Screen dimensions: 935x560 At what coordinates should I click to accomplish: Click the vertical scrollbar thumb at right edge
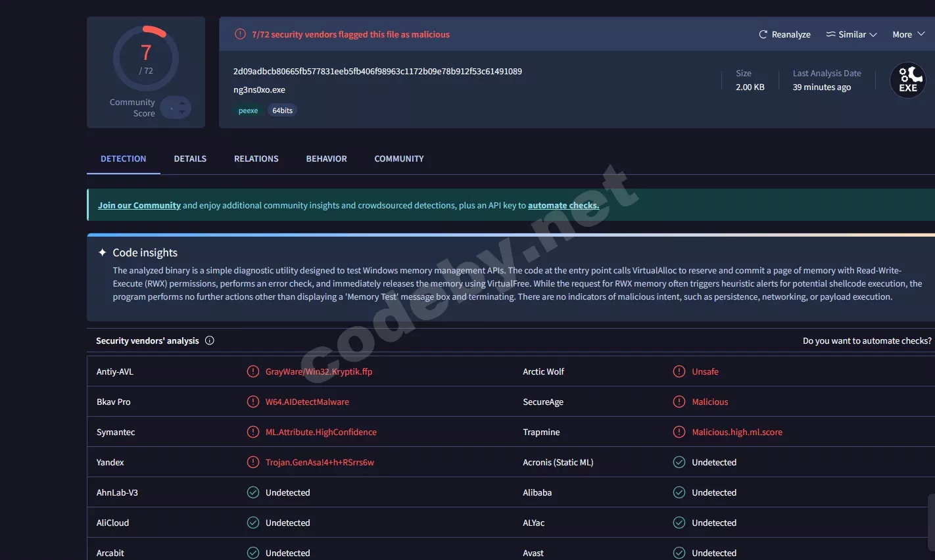(932, 523)
